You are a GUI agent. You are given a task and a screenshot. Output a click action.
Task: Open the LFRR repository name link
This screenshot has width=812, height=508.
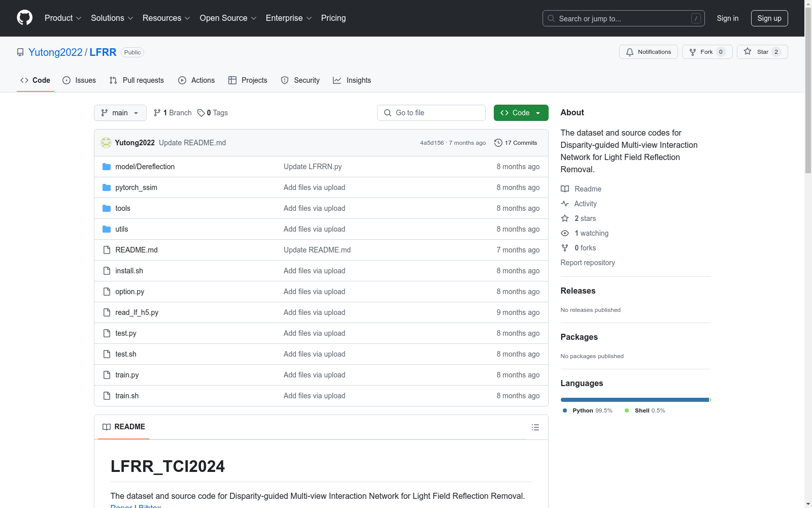tap(103, 52)
